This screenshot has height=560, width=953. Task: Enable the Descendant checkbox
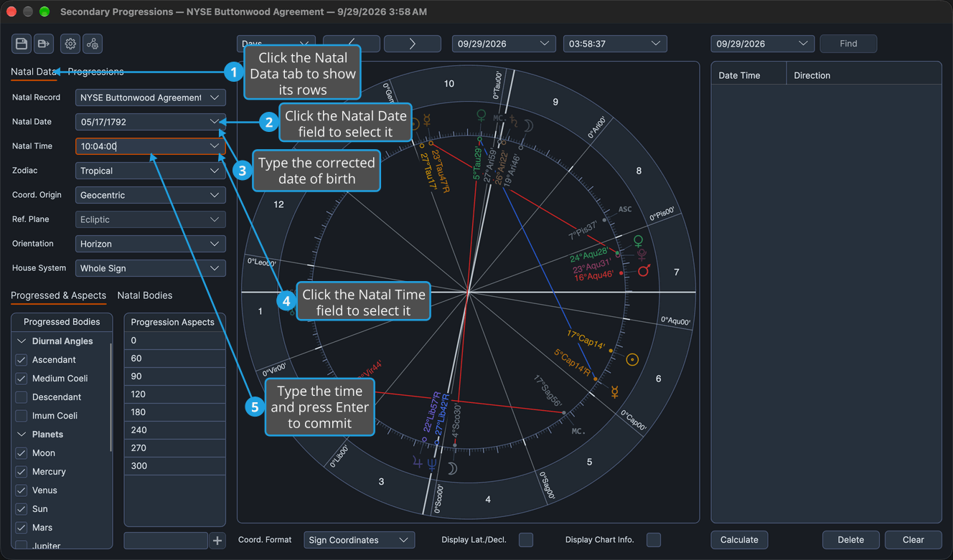pyautogui.click(x=22, y=397)
